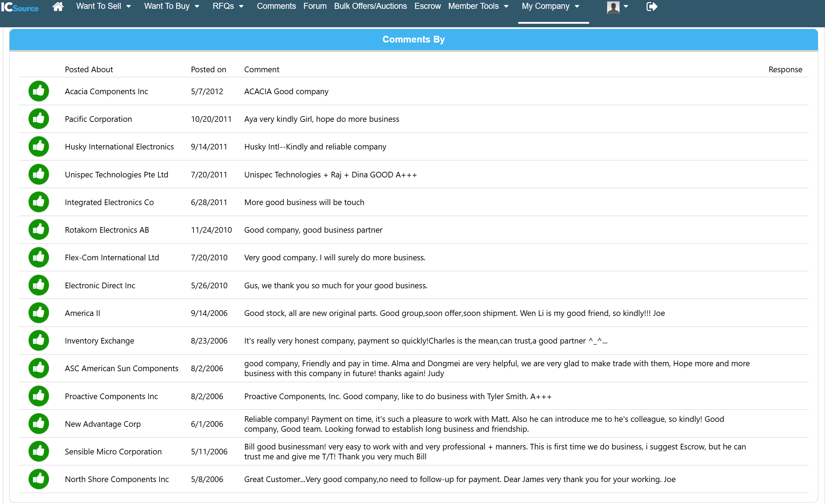The width and height of the screenshot is (825, 504).
Task: Click the date 10/20/2011
Action: [x=211, y=119]
